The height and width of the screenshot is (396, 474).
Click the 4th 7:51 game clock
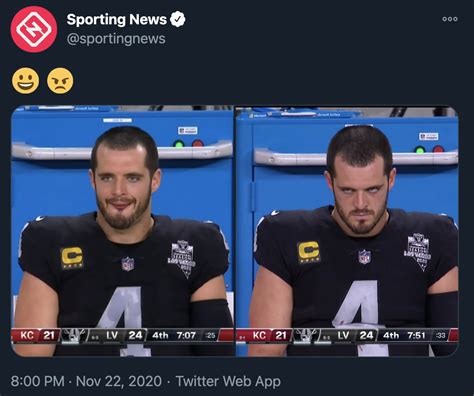(x=404, y=335)
